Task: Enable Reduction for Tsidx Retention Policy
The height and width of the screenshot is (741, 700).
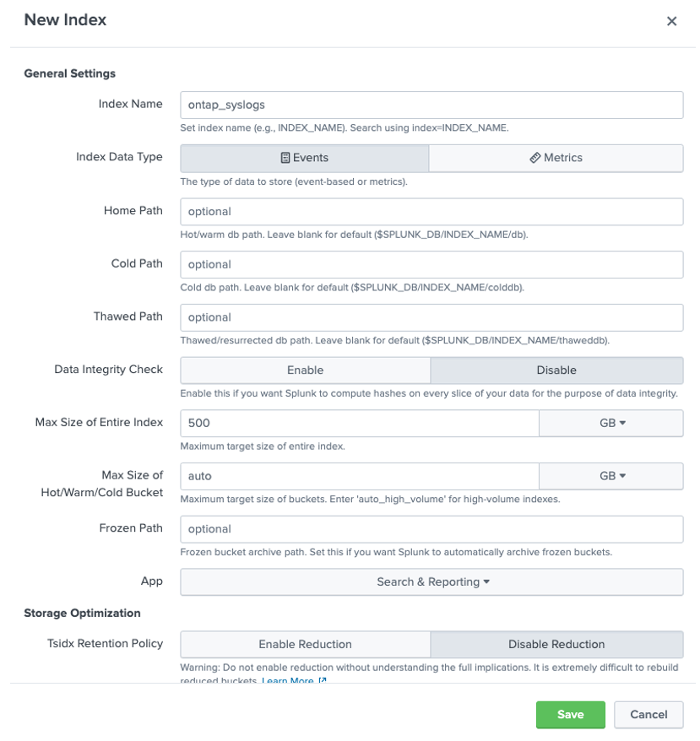Action: (304, 644)
